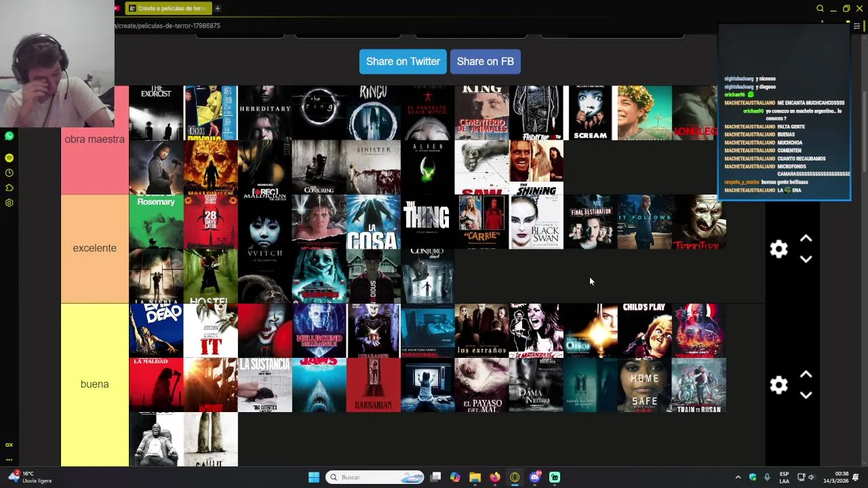Open browsing history from the sidebar clock icon
Screen dimensions: 868x488
[9, 173]
